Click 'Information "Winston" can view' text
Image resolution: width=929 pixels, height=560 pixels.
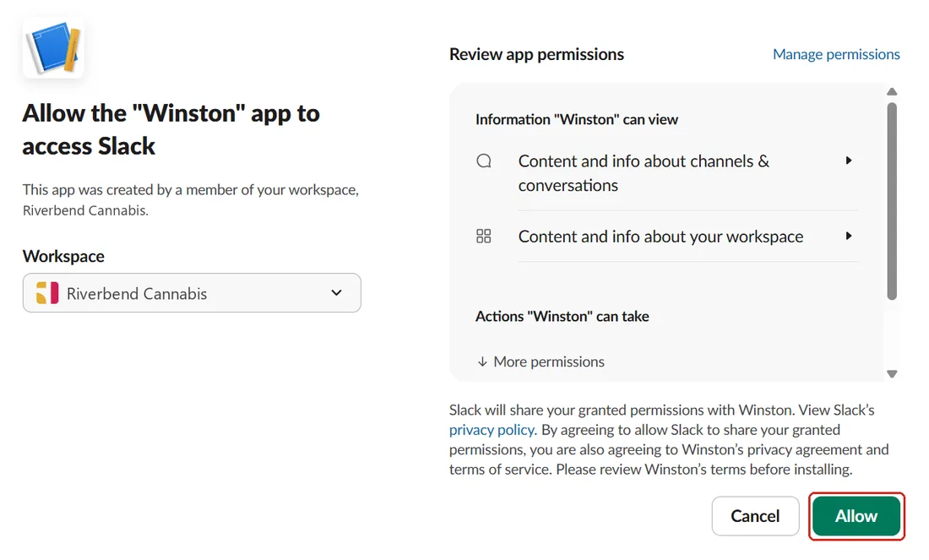577,120
